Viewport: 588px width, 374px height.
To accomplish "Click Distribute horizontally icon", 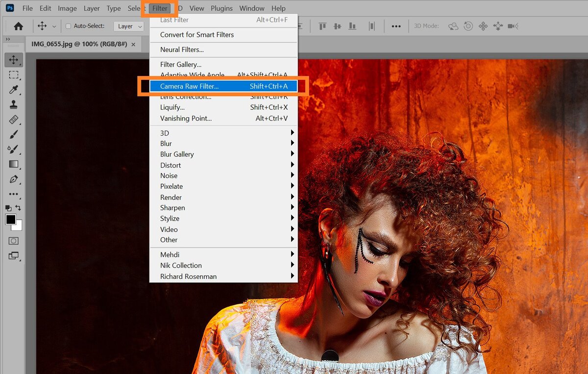I will coord(372,26).
